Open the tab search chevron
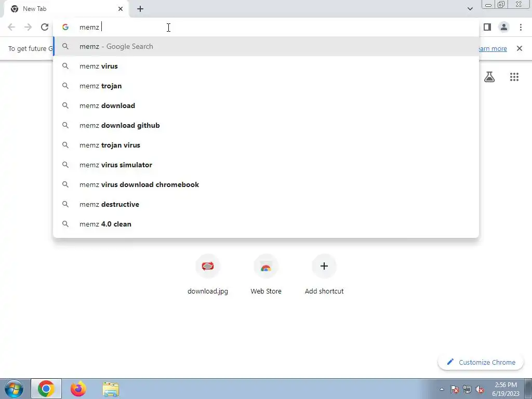This screenshot has width=532, height=399. 470,9
